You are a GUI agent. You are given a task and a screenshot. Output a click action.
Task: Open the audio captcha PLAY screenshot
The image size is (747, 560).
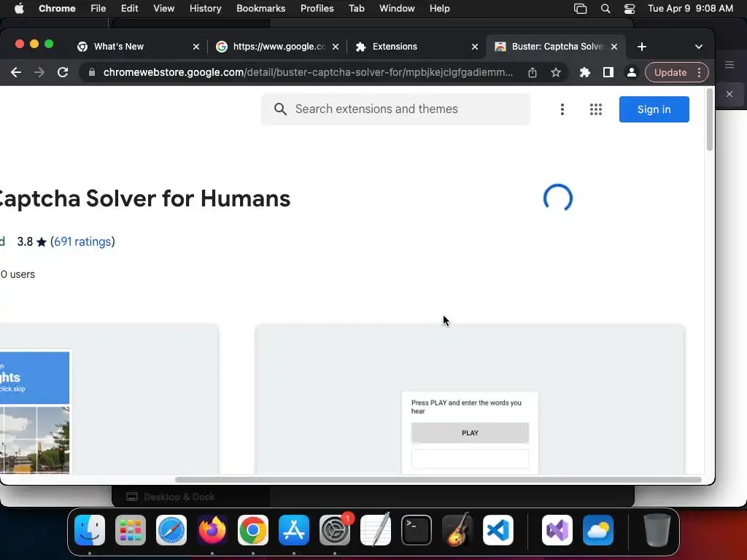point(470,399)
